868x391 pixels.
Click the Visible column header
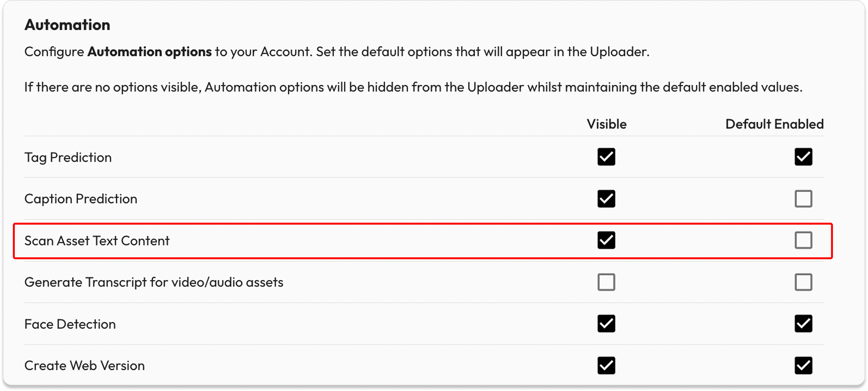(x=607, y=124)
